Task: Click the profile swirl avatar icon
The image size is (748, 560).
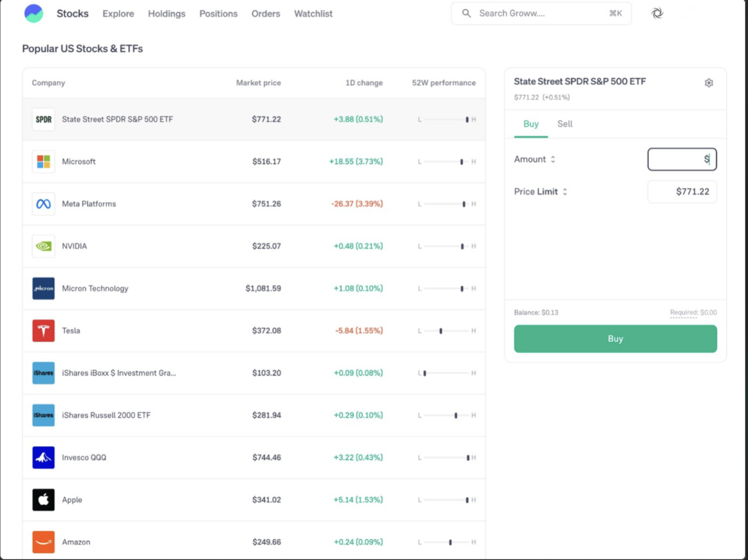Action: [657, 13]
